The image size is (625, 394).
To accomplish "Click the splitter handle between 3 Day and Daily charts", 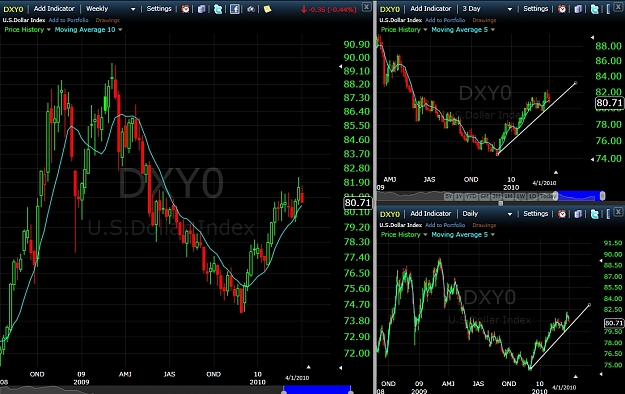I will [x=501, y=203].
